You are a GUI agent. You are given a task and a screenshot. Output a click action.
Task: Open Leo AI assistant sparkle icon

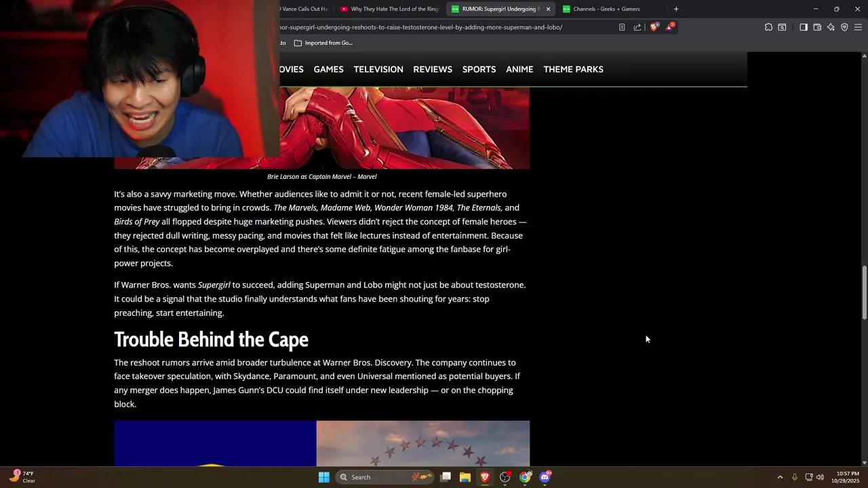click(831, 27)
